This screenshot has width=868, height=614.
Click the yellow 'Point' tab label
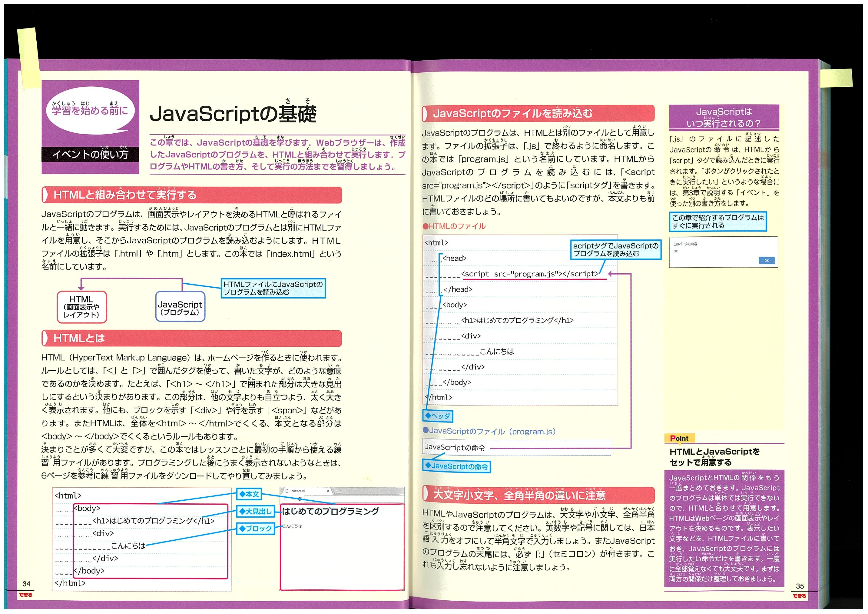pyautogui.click(x=679, y=438)
